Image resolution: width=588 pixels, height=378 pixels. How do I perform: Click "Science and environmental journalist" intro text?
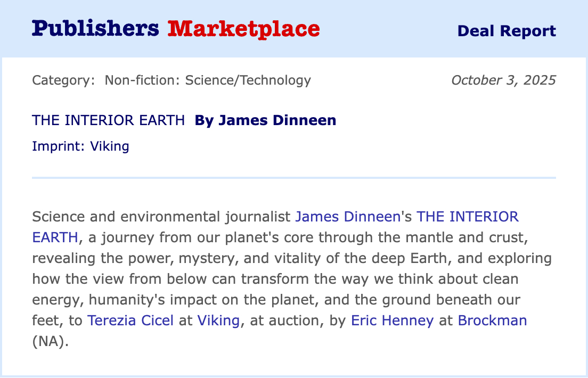pyautogui.click(x=161, y=217)
